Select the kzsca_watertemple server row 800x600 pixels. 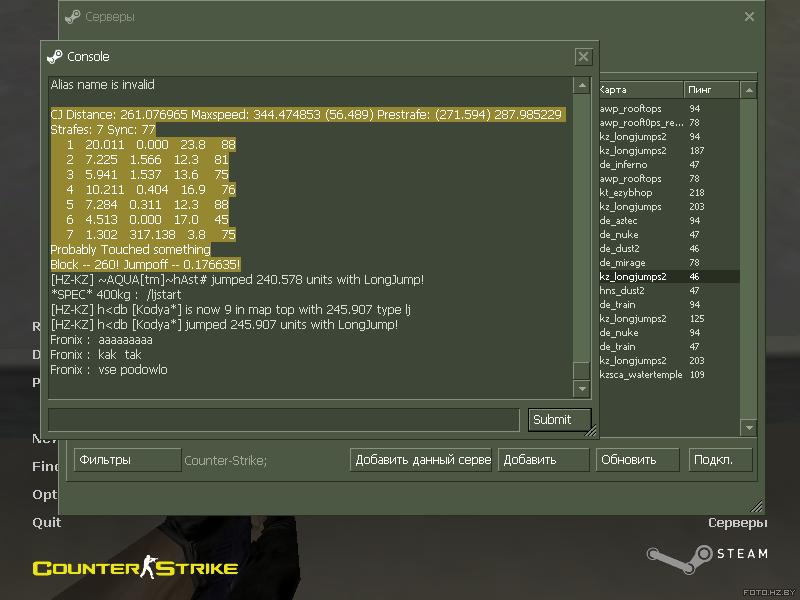[669, 375]
